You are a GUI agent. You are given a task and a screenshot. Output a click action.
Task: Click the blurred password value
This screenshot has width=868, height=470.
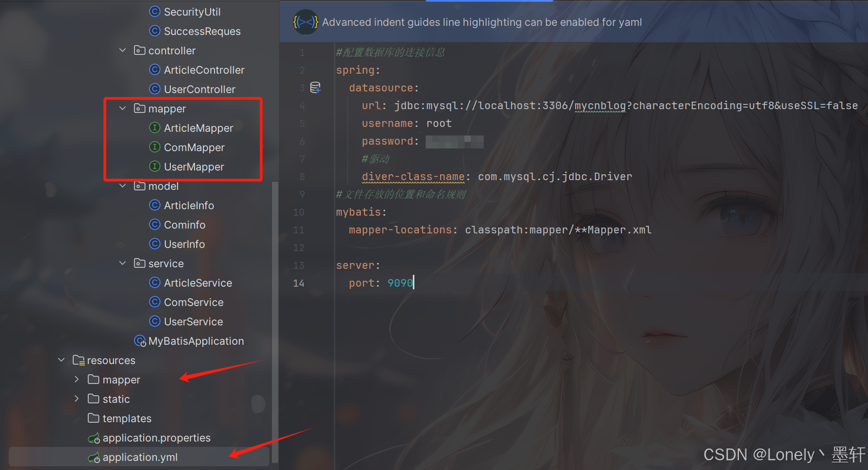coord(455,141)
